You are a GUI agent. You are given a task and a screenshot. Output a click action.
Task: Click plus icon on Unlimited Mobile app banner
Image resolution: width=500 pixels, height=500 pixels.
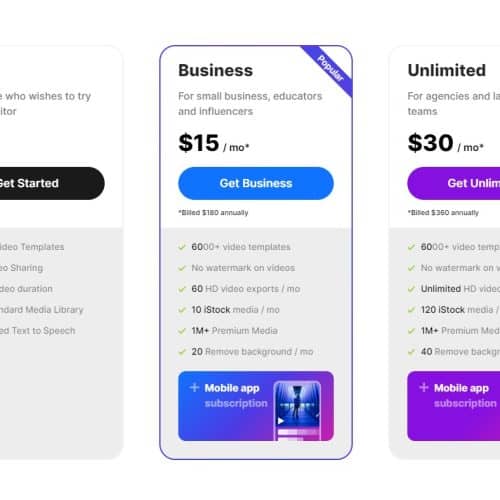pyautogui.click(x=424, y=388)
